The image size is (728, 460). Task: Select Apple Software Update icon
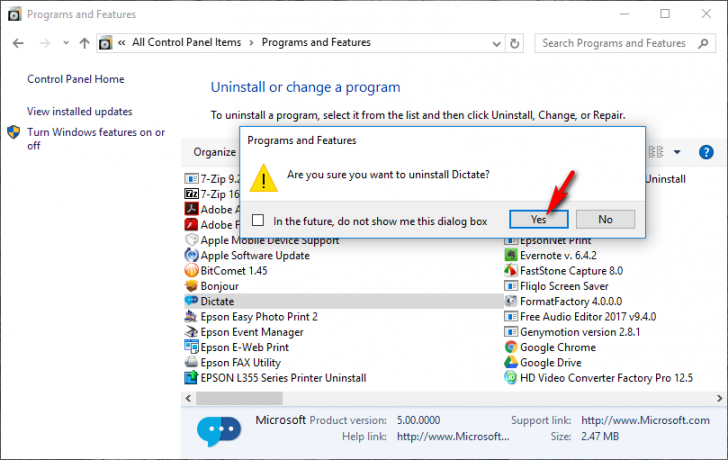coord(191,255)
